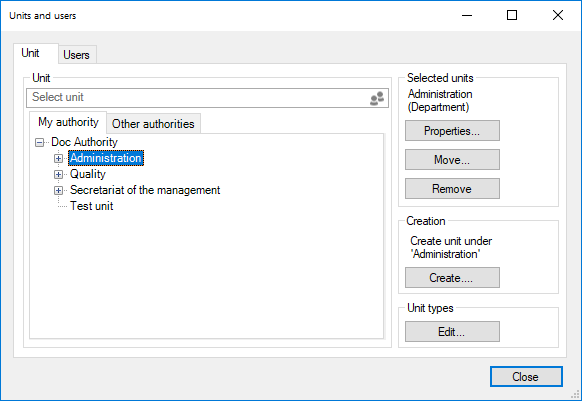Click the Administration (Department) selected unit text
The width and height of the screenshot is (582, 401).
[x=440, y=101]
